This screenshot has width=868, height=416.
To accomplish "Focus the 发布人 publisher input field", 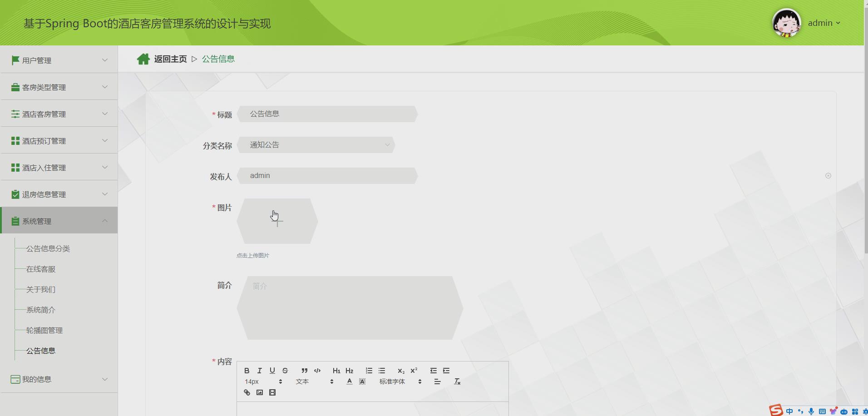I will click(x=327, y=176).
